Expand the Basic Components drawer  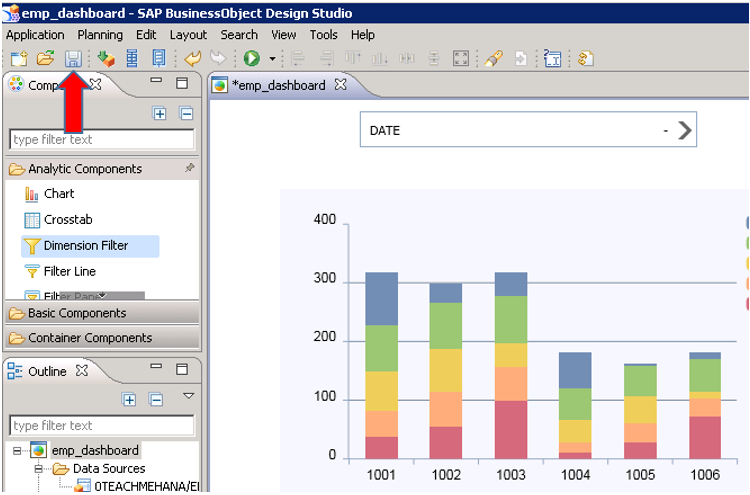point(102,313)
